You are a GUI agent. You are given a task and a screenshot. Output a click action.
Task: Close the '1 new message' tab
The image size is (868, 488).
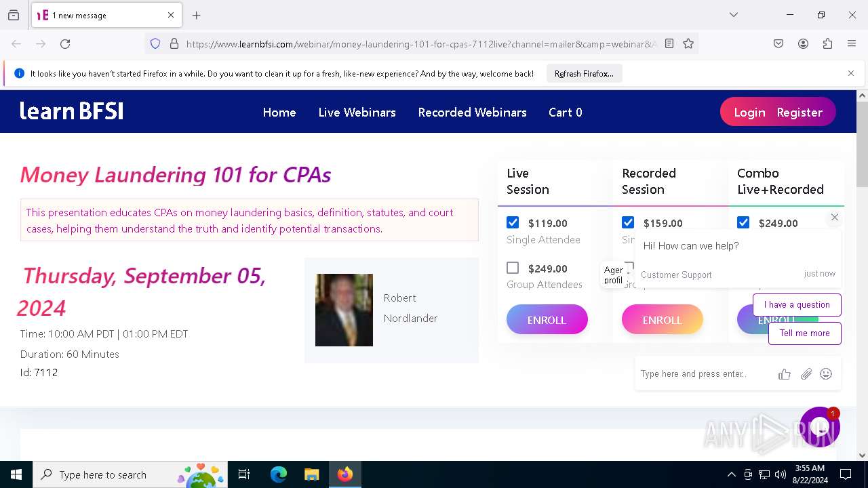[171, 15]
